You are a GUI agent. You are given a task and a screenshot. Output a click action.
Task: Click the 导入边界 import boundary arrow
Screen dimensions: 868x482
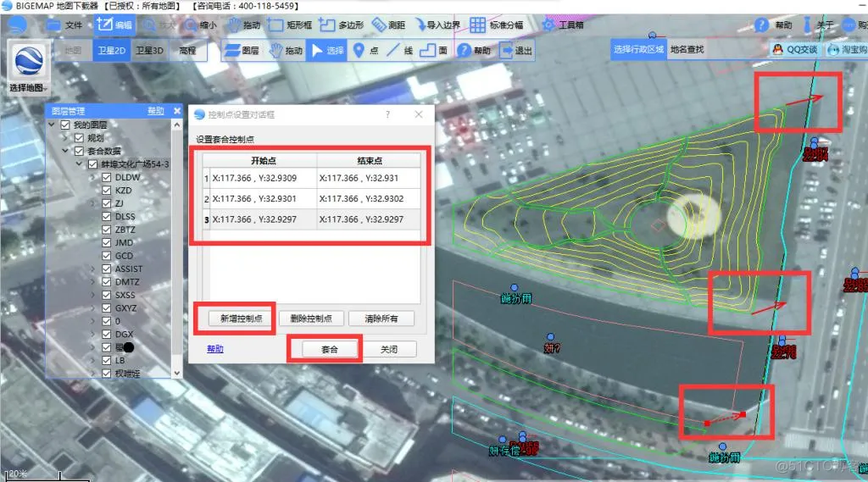[420, 25]
